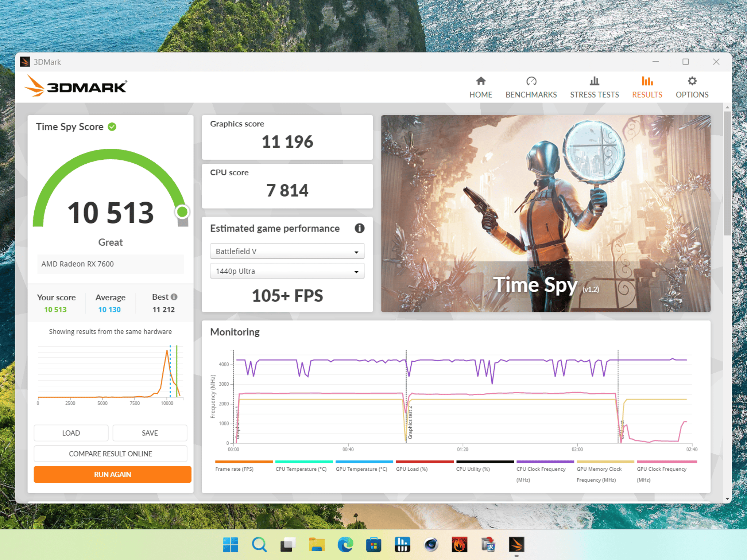Click the Time Spy artwork thumbnail

(x=546, y=214)
